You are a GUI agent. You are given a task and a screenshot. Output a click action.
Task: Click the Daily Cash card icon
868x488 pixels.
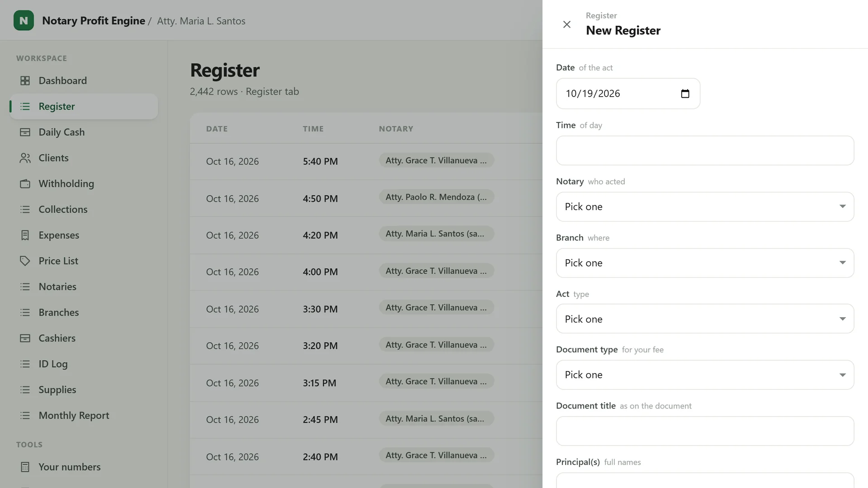point(25,132)
